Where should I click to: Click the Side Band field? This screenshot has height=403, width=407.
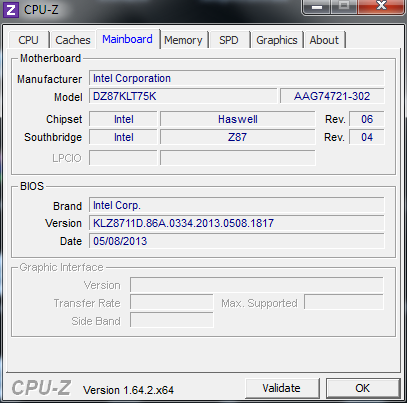pos(172,320)
